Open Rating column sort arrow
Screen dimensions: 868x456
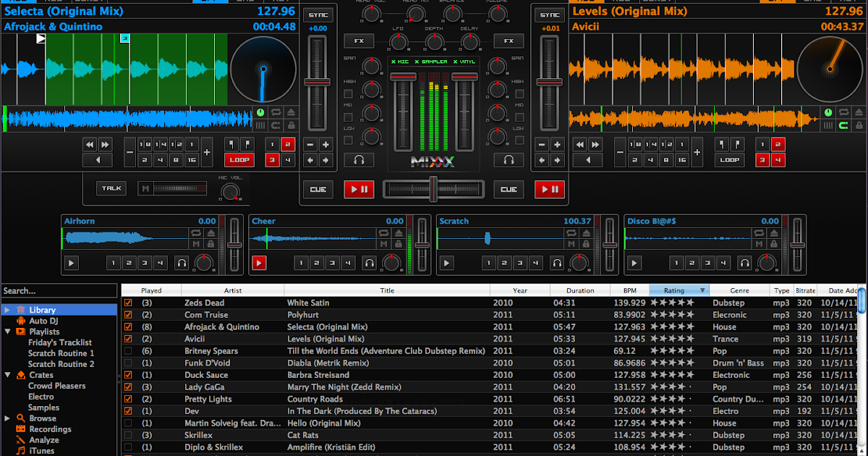[702, 290]
